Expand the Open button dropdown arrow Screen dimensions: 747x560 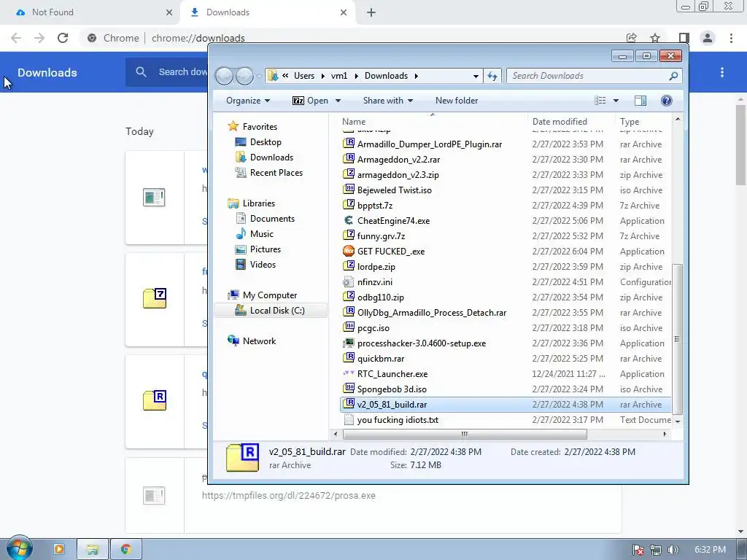click(x=338, y=101)
